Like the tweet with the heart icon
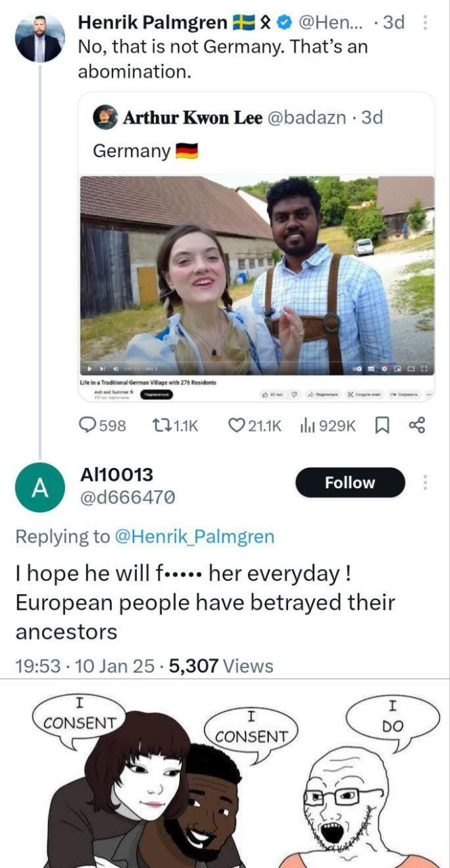450x868 pixels. [x=237, y=425]
